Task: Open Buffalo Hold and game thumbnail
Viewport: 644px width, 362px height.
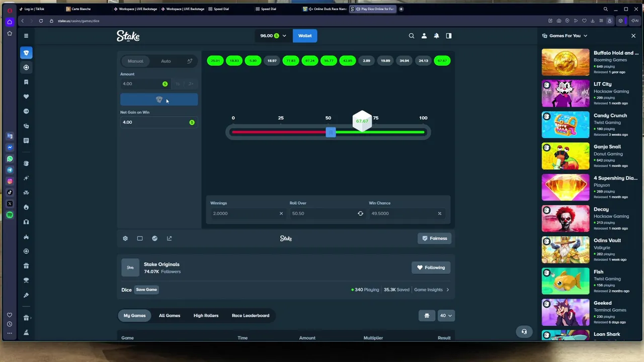Action: 566,62
